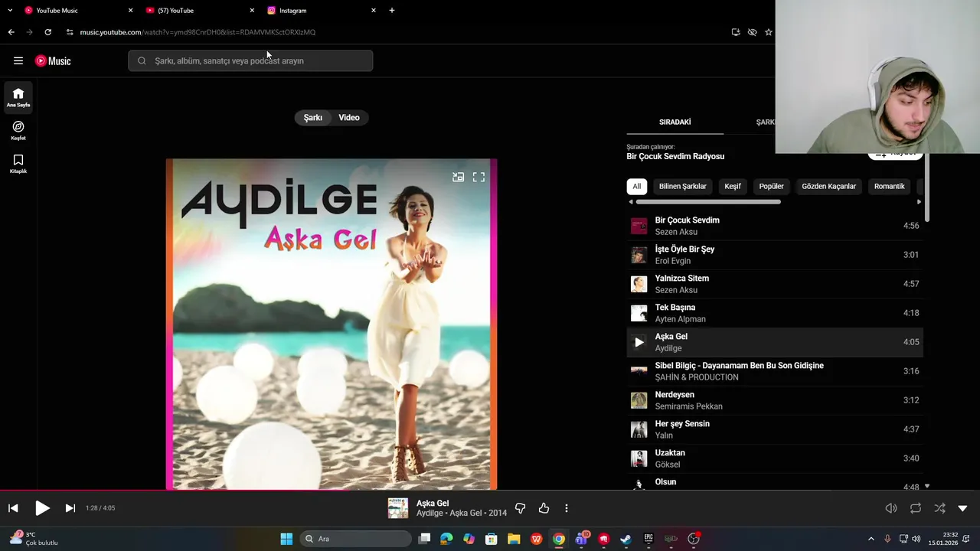
Task: Dislike Aşka Gel song
Action: tap(520, 508)
